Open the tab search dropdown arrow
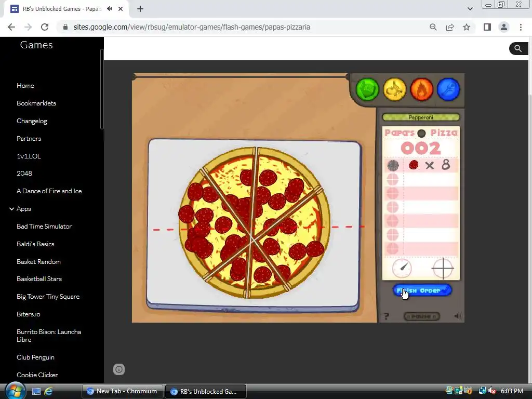Image resolution: width=532 pixels, height=399 pixels. [470, 9]
